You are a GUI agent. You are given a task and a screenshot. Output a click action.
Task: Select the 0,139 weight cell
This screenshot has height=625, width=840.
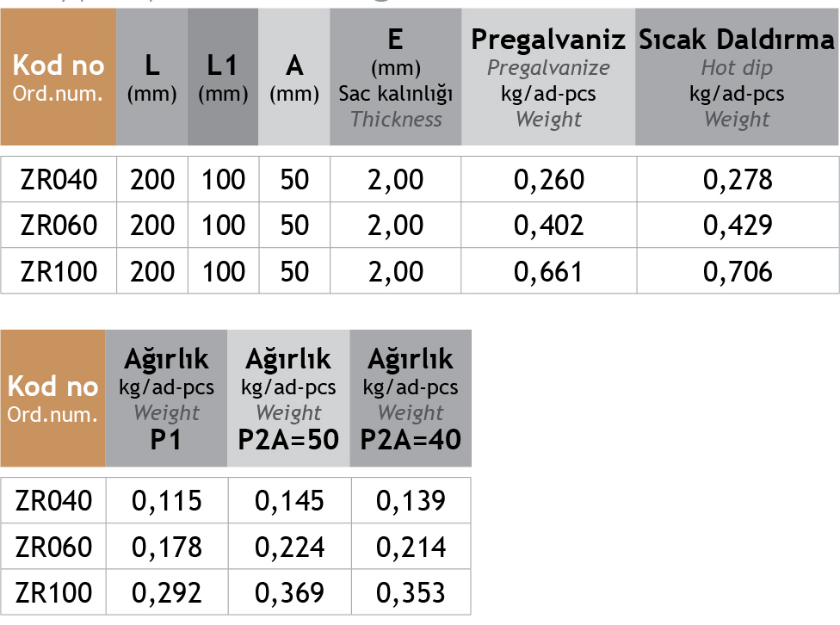[x=411, y=501]
